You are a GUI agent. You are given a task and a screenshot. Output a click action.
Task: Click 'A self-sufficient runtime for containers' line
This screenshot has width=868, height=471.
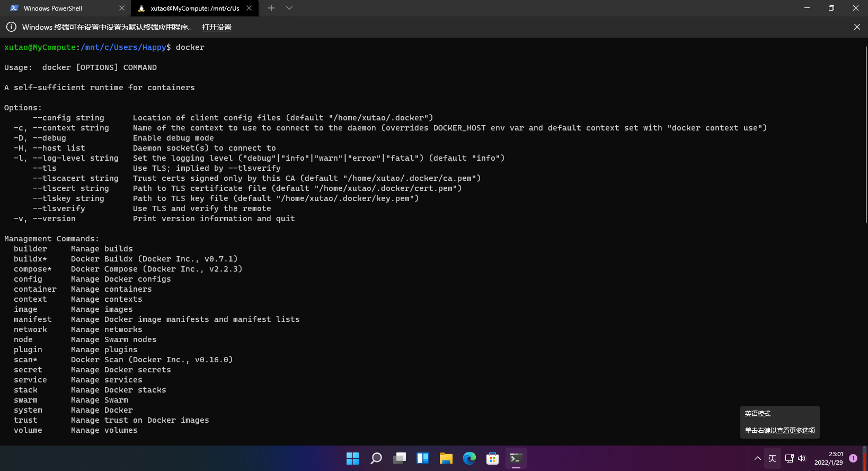click(100, 88)
